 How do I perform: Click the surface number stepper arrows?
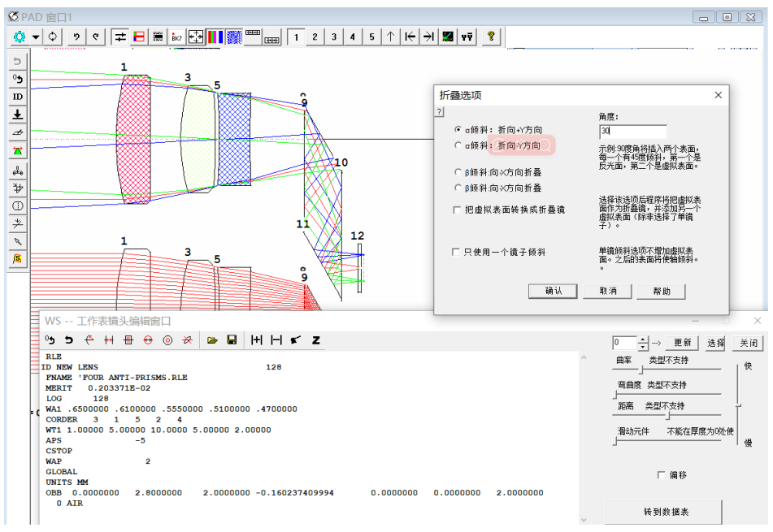click(643, 343)
